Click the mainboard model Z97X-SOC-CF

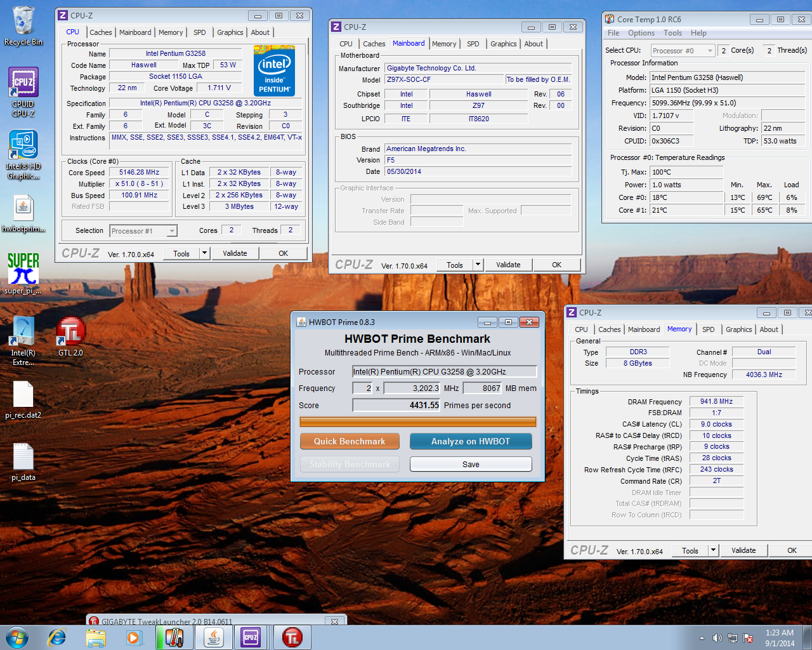[x=444, y=79]
